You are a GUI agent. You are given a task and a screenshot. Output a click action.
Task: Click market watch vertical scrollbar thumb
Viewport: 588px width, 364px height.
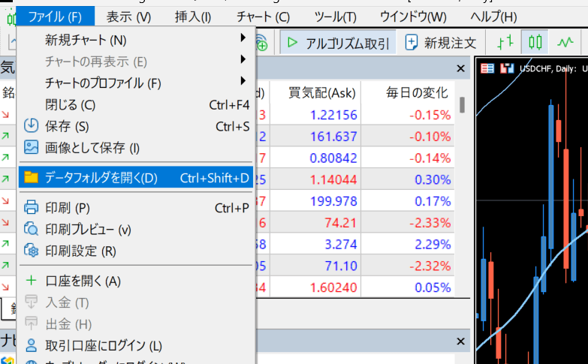(x=462, y=105)
